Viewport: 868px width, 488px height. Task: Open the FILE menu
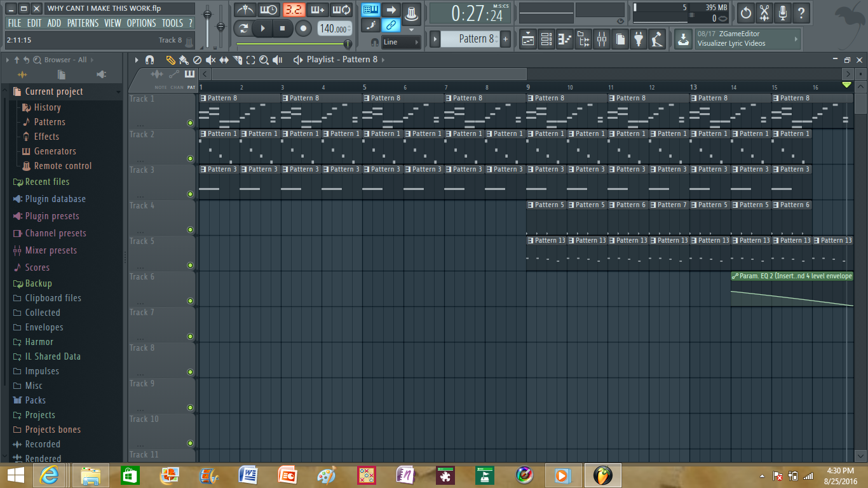(x=14, y=23)
